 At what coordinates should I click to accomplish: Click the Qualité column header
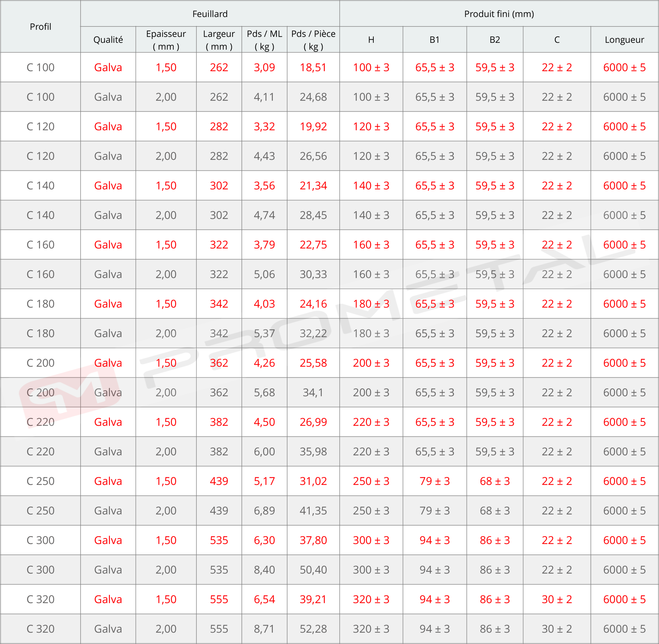(x=108, y=40)
